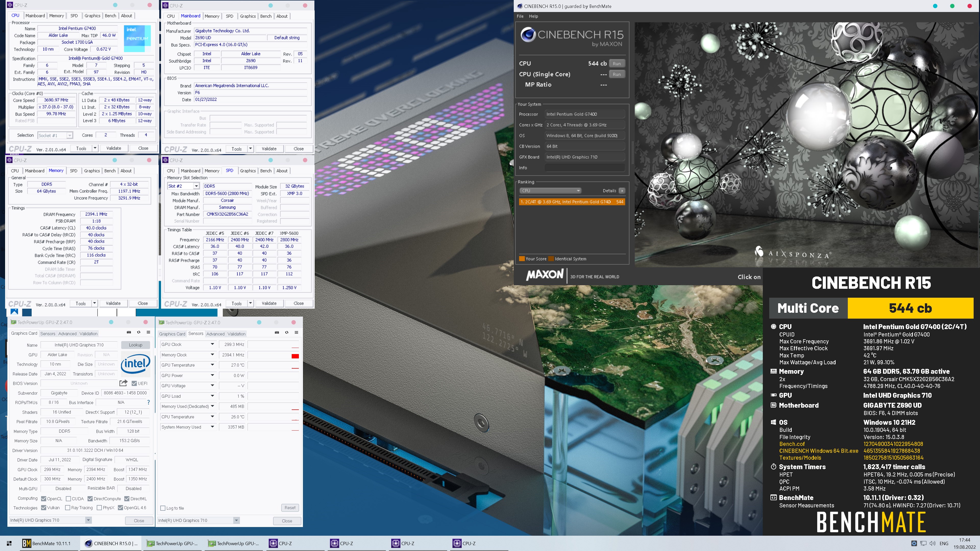Click Validate in CPU-Z Mainboard window

tap(269, 149)
